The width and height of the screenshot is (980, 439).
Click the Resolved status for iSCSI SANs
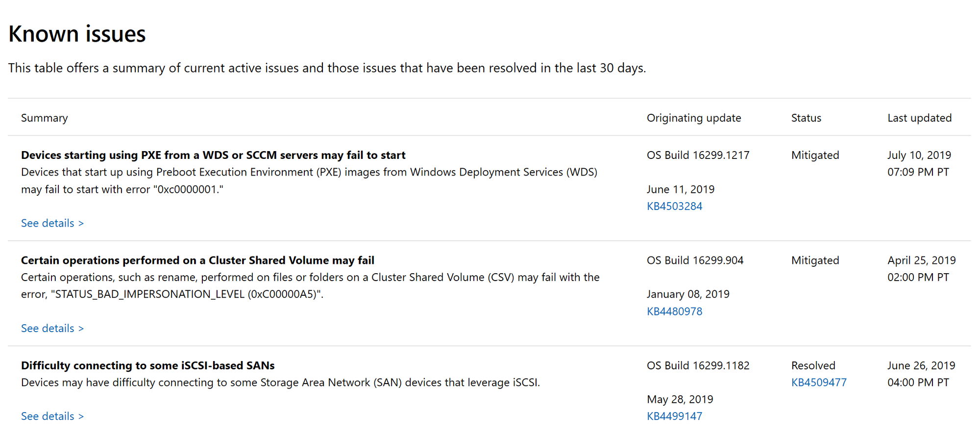[x=813, y=365]
